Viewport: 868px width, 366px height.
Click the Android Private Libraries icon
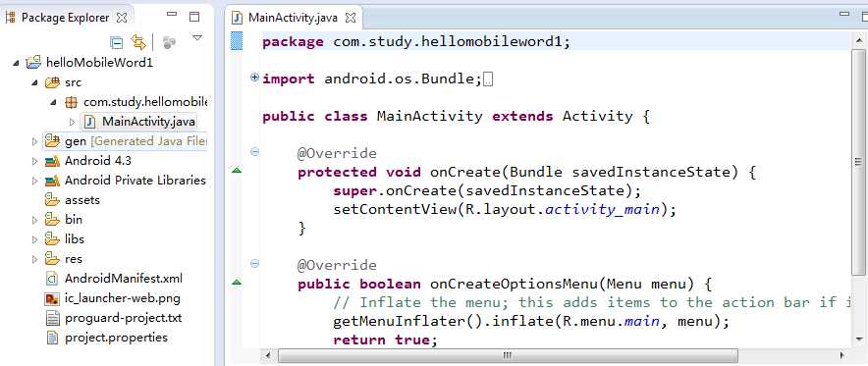coord(52,181)
